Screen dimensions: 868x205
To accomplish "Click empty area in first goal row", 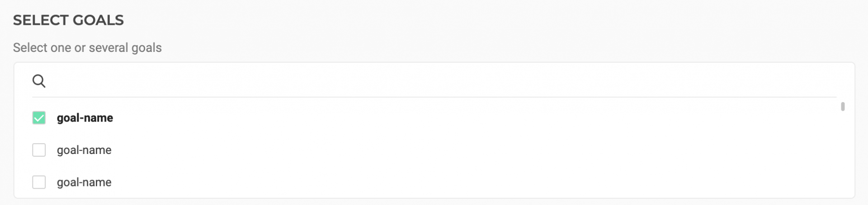I will [x=452, y=118].
